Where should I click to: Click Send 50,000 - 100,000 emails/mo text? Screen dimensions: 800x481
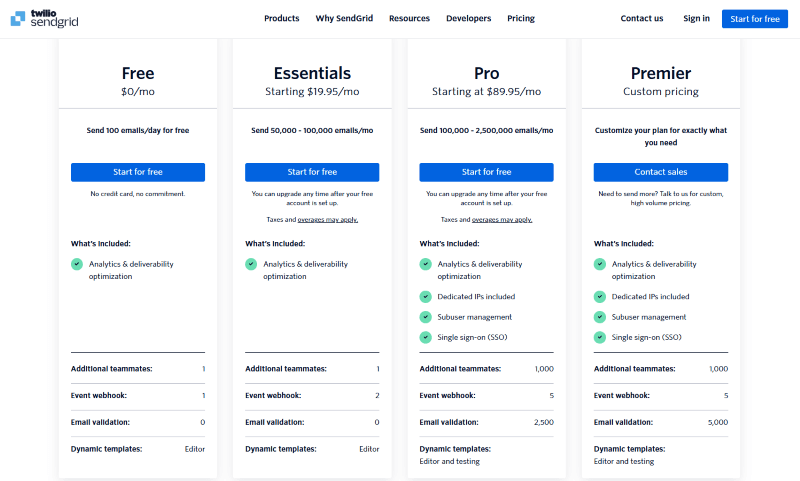(x=312, y=131)
